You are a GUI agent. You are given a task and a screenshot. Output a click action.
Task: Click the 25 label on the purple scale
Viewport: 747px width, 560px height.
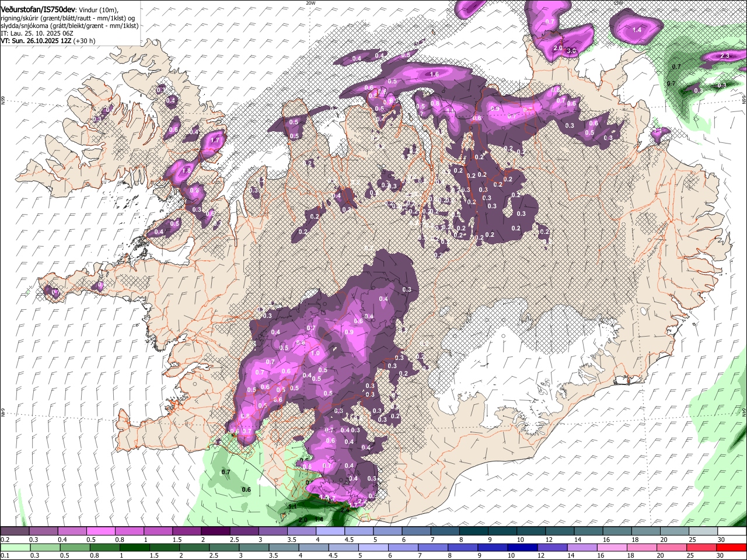pos(692,540)
